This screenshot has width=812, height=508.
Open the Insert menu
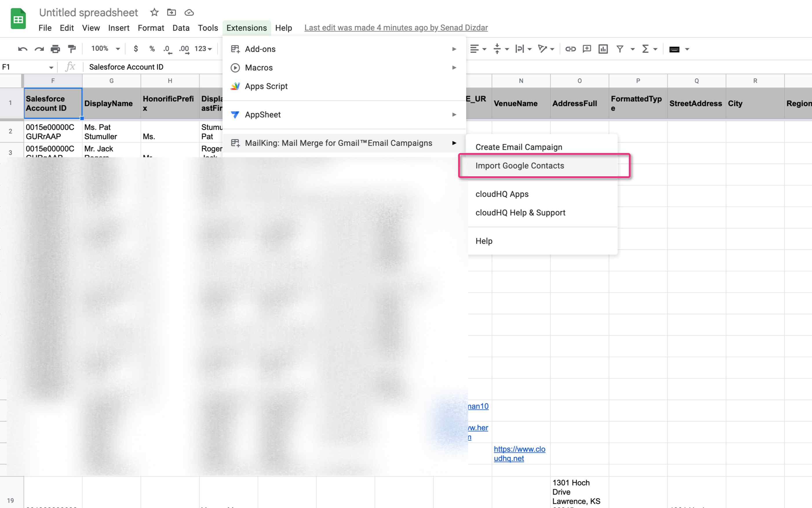pos(119,28)
